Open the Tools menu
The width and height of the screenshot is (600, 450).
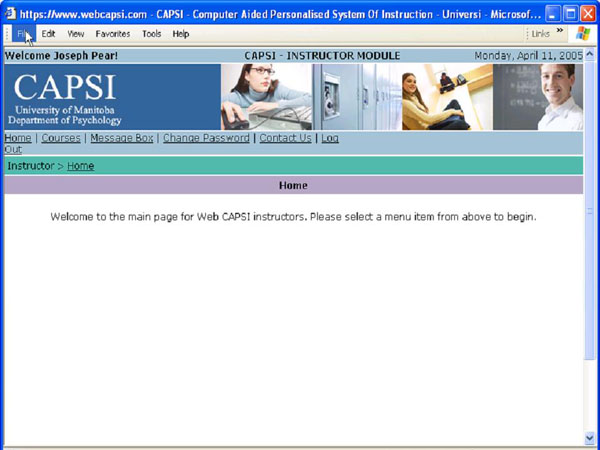152,34
